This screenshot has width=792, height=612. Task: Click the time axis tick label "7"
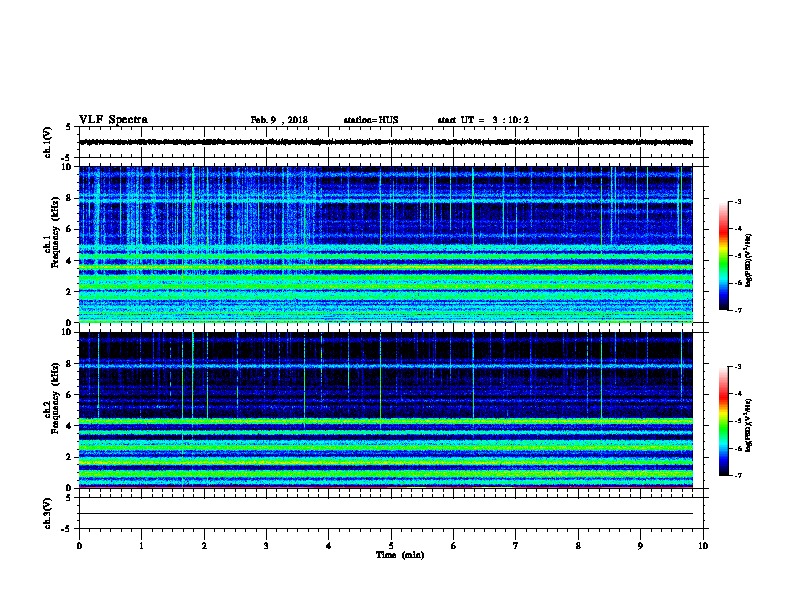[x=516, y=546]
